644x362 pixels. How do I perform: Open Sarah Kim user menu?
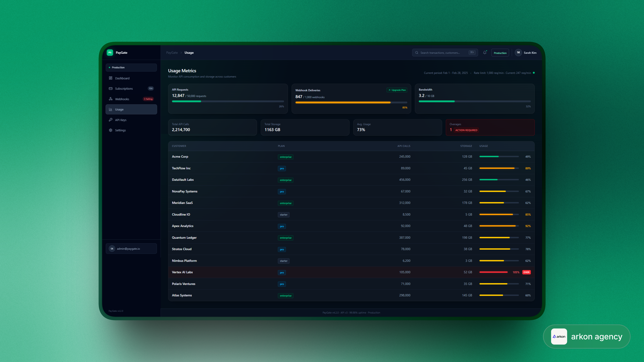[526, 52]
